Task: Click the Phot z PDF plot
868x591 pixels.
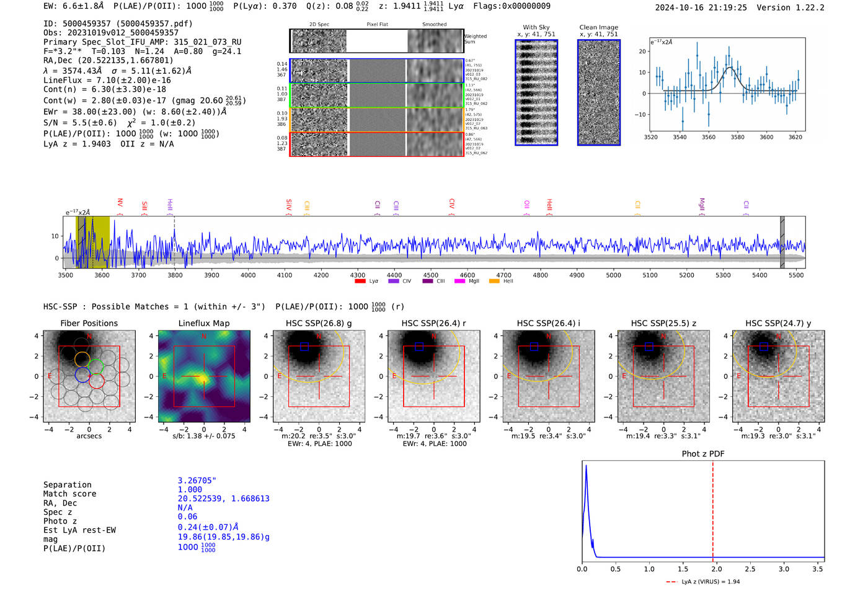Action: pos(703,511)
